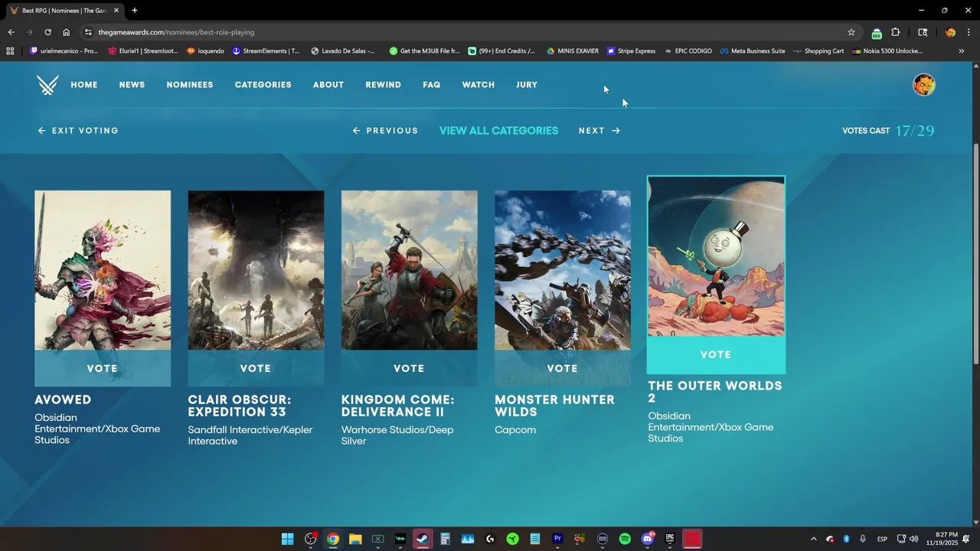Open the FAQ menu item
The height and width of the screenshot is (551, 980).
pos(432,85)
